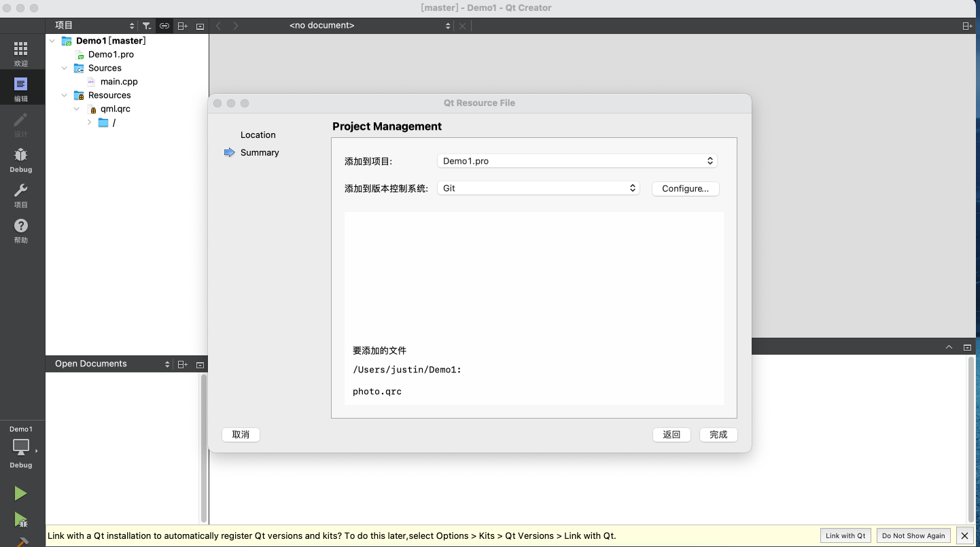The width and height of the screenshot is (980, 547).
Task: Open the 添加到项目 Demo1.pro dropdown
Action: tap(577, 161)
